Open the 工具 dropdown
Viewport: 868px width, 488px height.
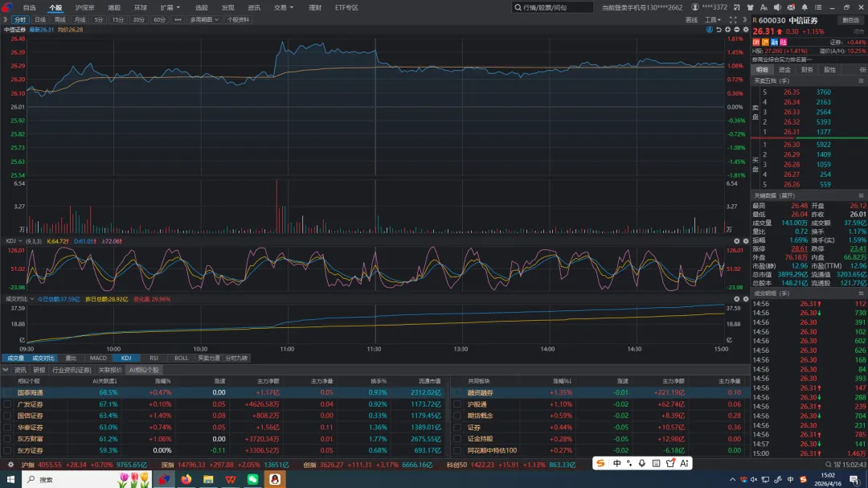[712, 19]
